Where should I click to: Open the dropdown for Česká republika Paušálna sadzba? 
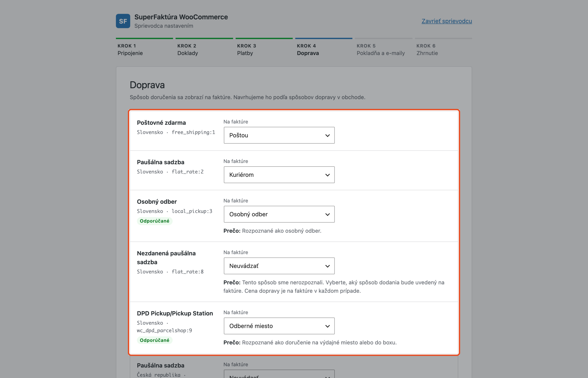[279, 374]
